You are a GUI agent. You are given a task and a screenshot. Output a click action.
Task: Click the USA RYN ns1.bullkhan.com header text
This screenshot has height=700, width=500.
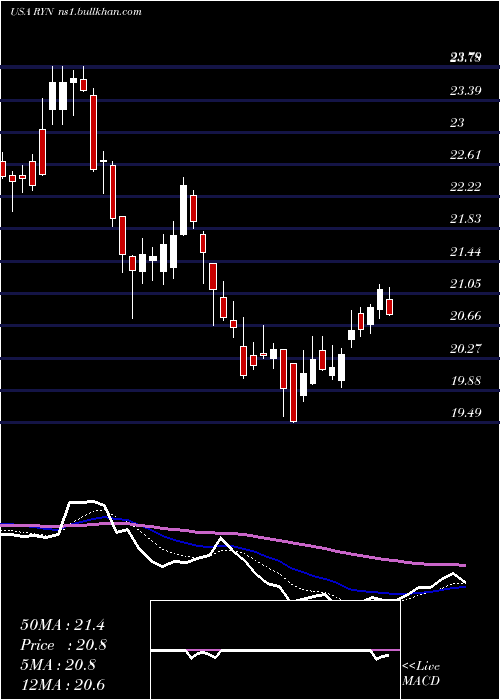coord(75,12)
